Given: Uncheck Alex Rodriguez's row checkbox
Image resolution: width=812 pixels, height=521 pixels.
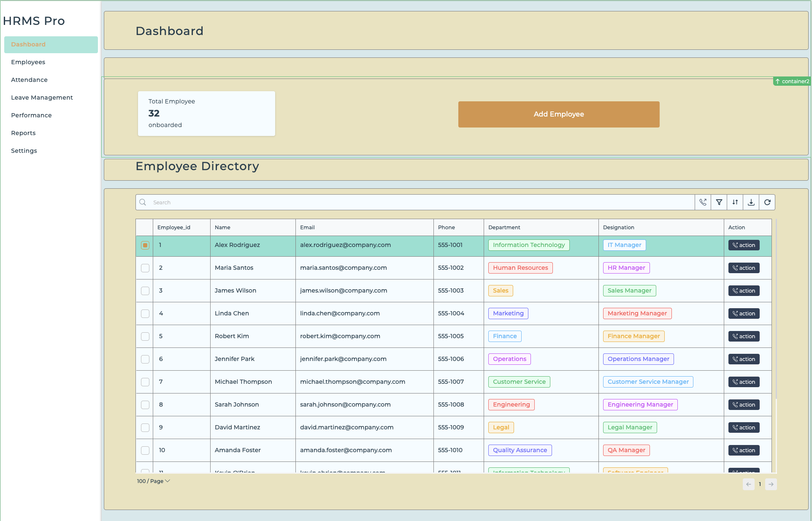Looking at the screenshot, I should (x=145, y=245).
